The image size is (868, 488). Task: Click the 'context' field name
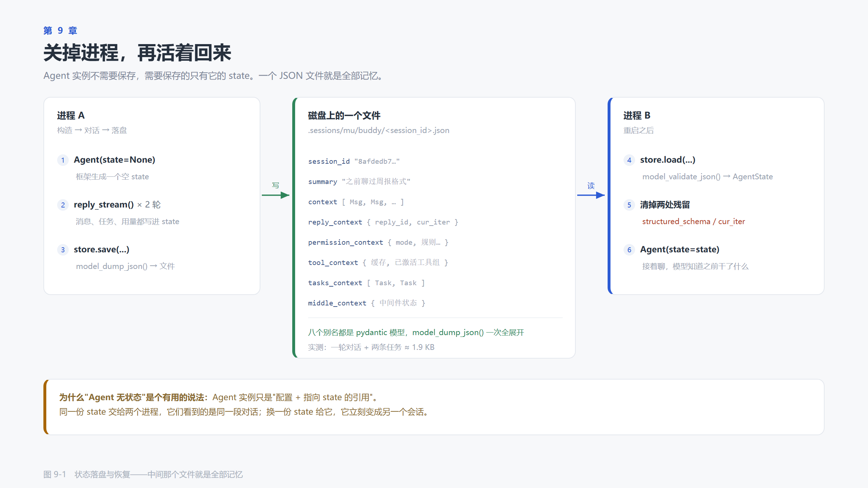[322, 202]
